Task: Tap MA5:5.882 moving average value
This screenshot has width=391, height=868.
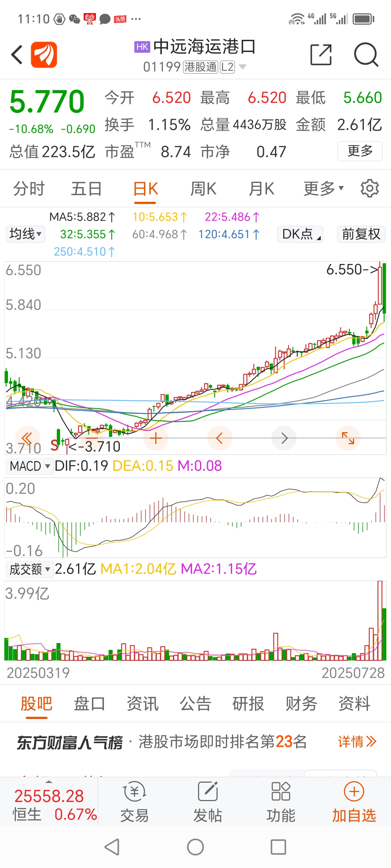Action: (x=82, y=217)
